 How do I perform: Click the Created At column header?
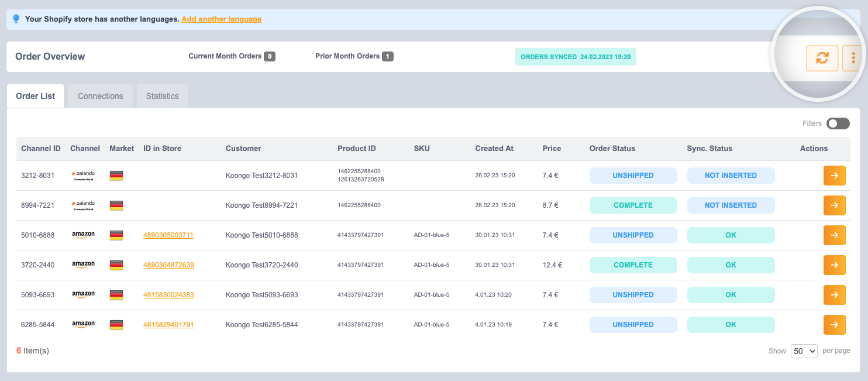pos(494,149)
